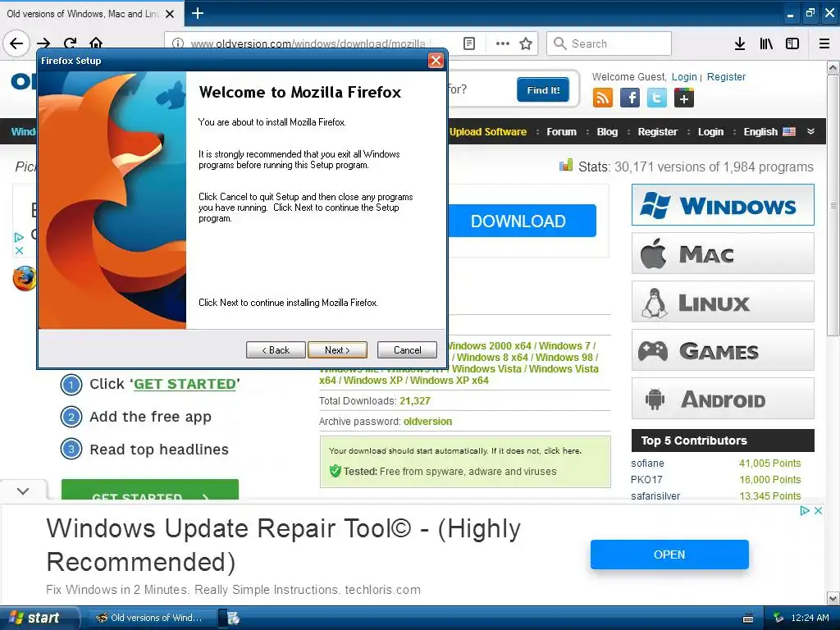Viewport: 840px width, 630px height.
Task: Click the browser forward arrow
Action: click(43, 43)
